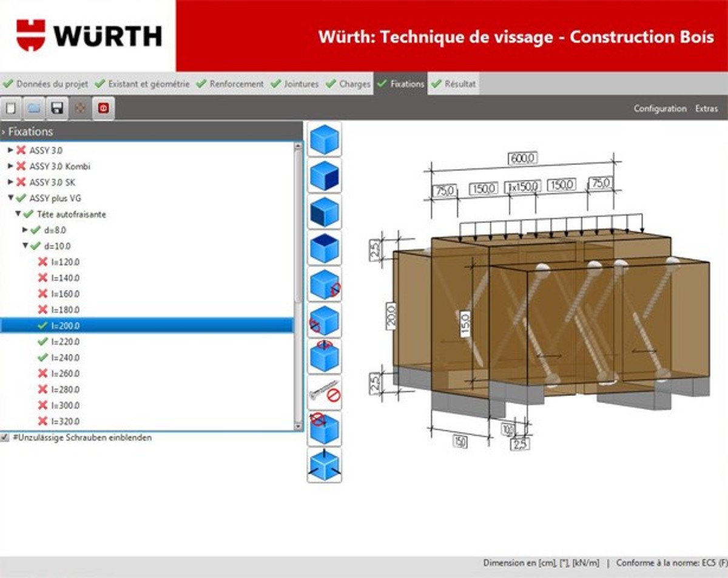The width and height of the screenshot is (728, 578).
Task: Click the WÜRTH logo
Action: click(x=89, y=35)
